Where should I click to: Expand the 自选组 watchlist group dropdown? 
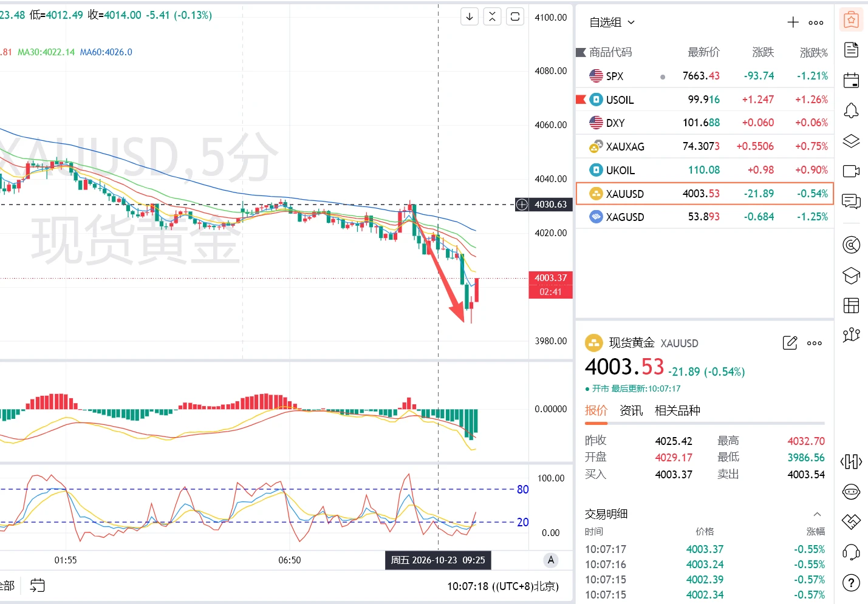pos(612,22)
